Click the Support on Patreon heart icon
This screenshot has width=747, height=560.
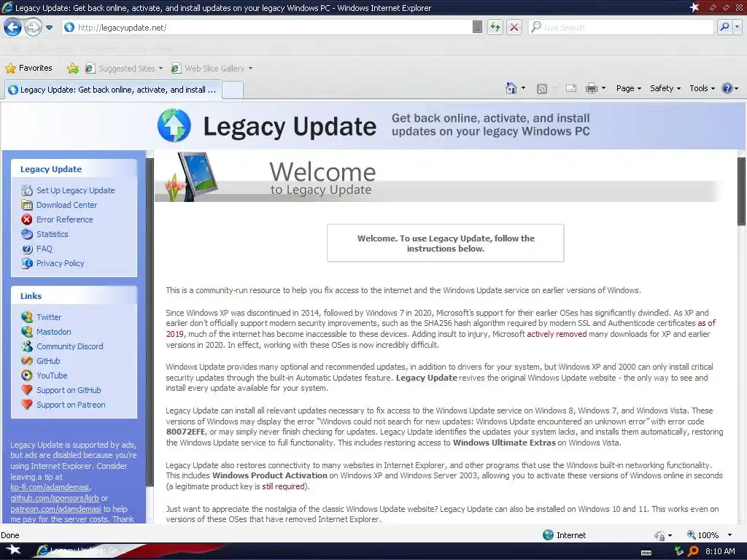pos(27,405)
